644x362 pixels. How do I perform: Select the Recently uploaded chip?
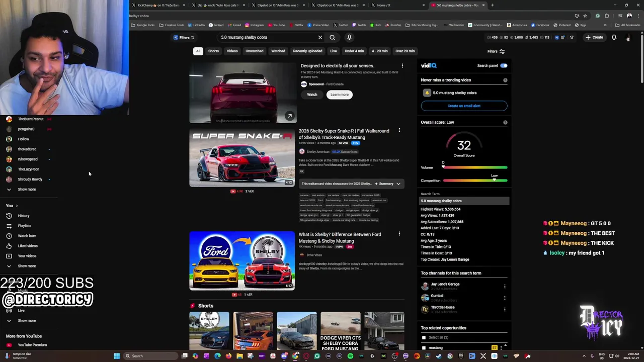click(307, 51)
